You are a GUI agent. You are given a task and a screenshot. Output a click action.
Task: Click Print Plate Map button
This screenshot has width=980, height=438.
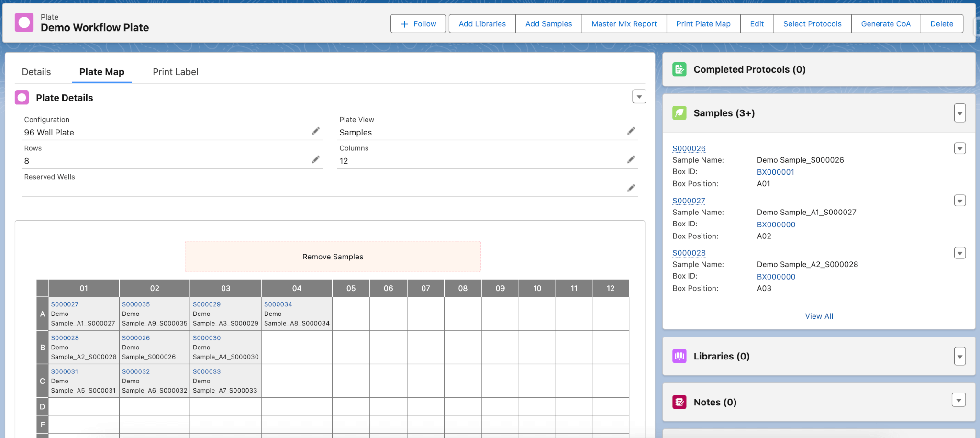pyautogui.click(x=703, y=24)
